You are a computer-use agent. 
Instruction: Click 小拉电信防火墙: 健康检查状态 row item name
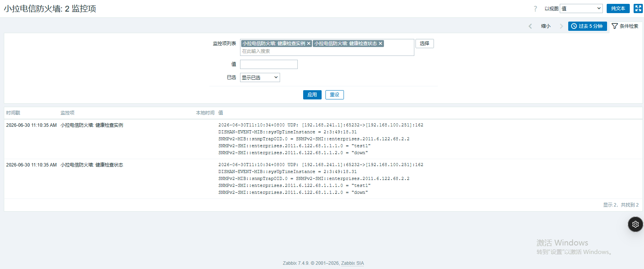click(x=92, y=165)
